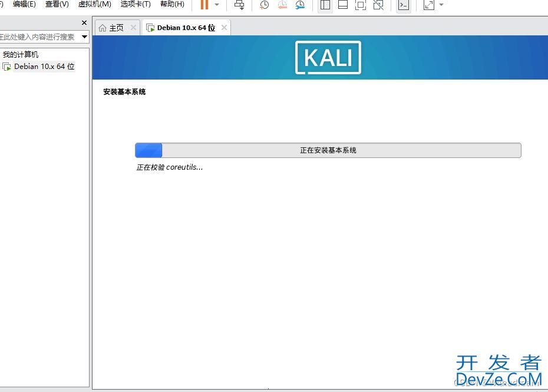Open the 帮助(H) menu

[x=172, y=4]
